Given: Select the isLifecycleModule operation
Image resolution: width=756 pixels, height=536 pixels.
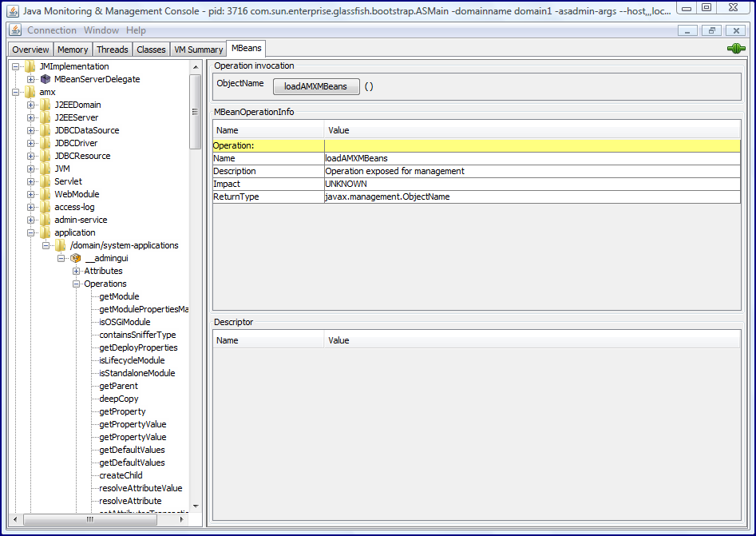Looking at the screenshot, I should tap(132, 360).
